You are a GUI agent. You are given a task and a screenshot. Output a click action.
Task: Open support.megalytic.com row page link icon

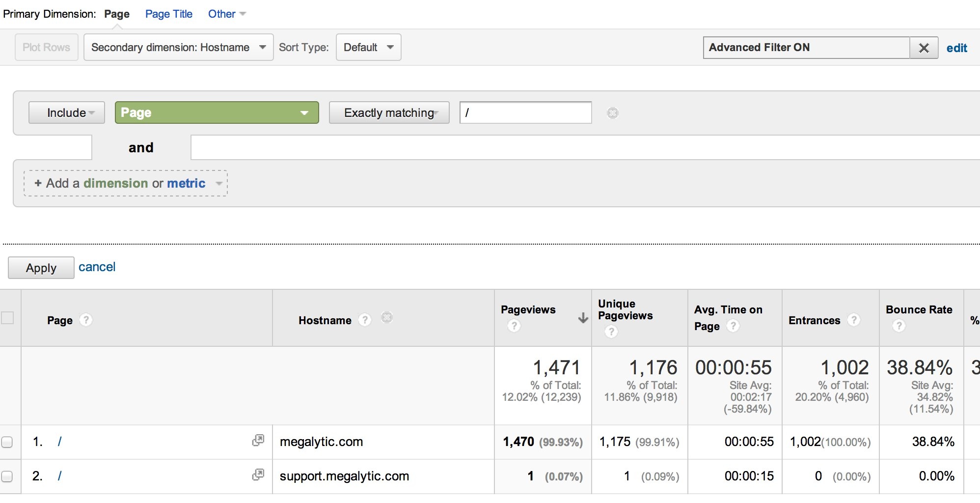[258, 475]
